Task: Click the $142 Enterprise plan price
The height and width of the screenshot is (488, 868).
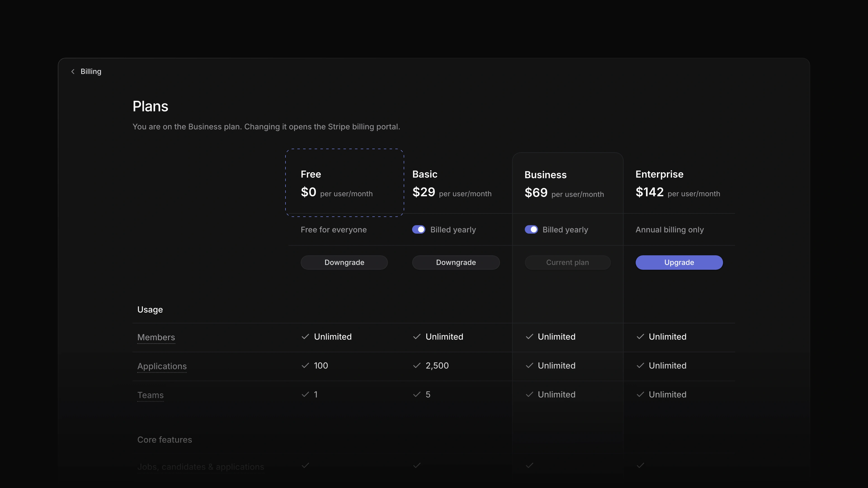Action: pos(649,192)
